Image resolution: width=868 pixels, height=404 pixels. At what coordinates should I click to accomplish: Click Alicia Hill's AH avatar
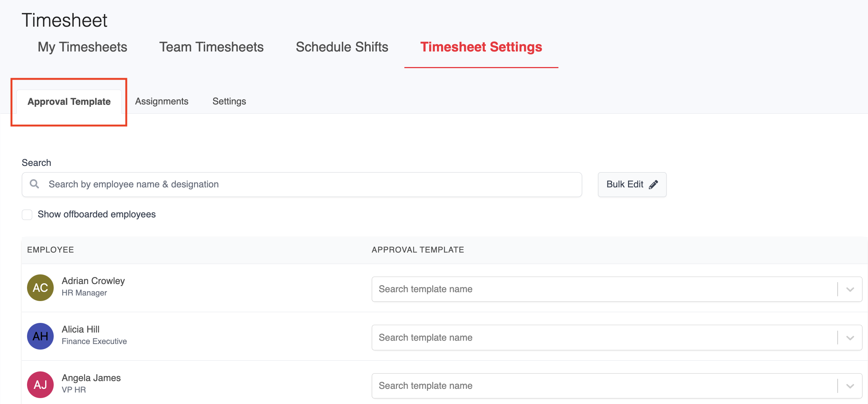40,336
